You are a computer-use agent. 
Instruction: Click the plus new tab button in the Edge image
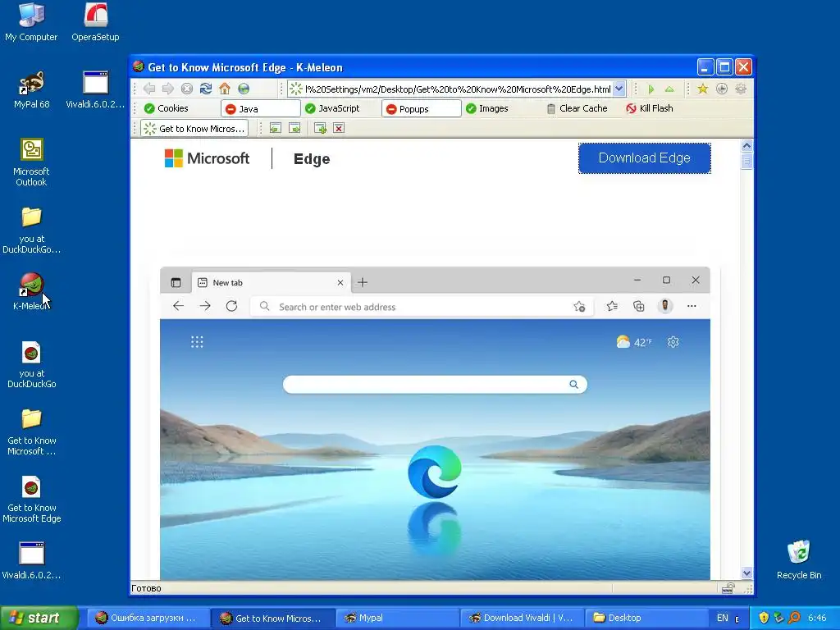[363, 282]
